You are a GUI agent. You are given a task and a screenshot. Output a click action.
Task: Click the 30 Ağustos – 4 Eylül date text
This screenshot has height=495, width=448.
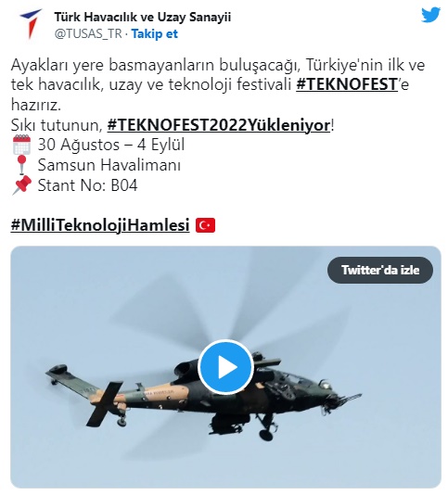tap(111, 145)
